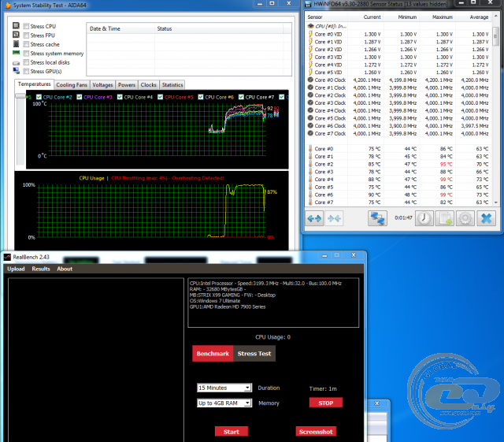Viewport: 504px width, 442px height.
Task: Enable Stress system memory checkbox
Action: tap(26, 54)
